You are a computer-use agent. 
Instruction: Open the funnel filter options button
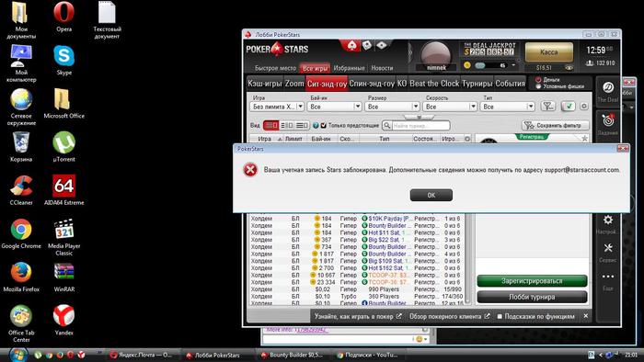point(548,107)
